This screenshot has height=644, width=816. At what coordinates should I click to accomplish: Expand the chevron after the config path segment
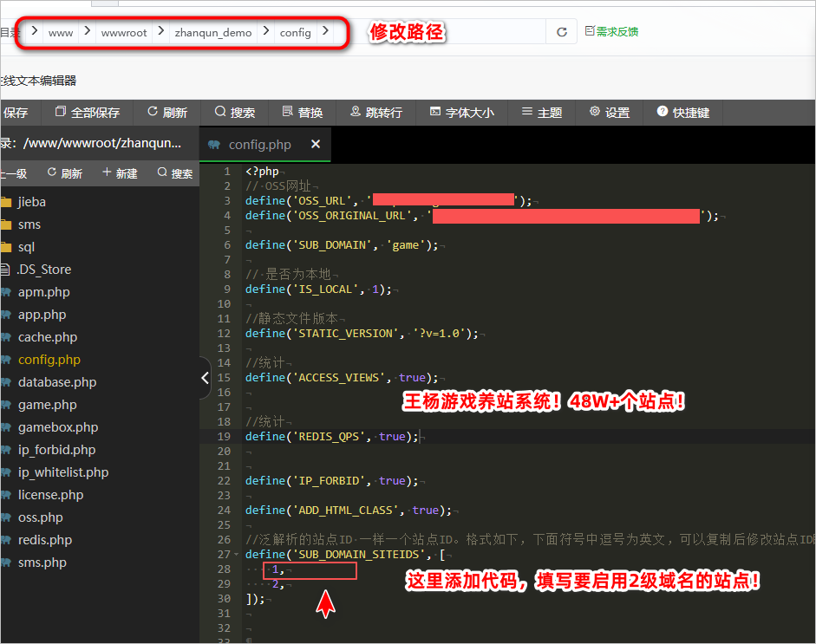pos(325,31)
